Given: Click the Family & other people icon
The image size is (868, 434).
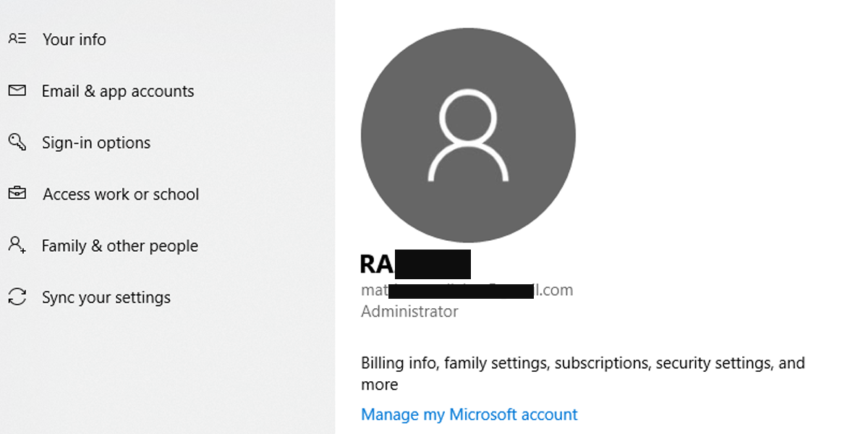Looking at the screenshot, I should tap(17, 245).
